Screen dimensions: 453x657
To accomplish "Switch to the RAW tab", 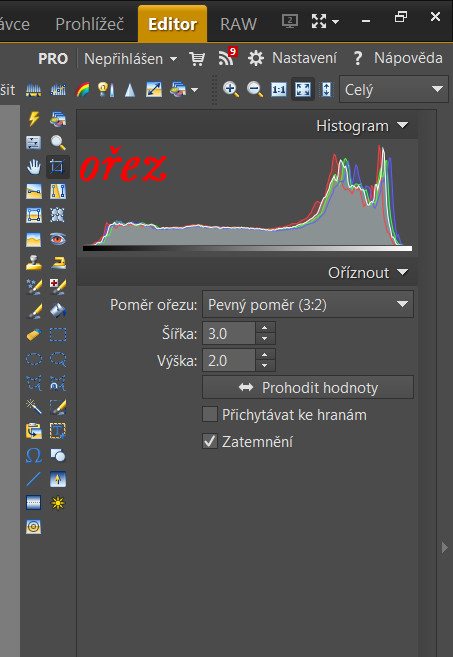I will pyautogui.click(x=238, y=24).
